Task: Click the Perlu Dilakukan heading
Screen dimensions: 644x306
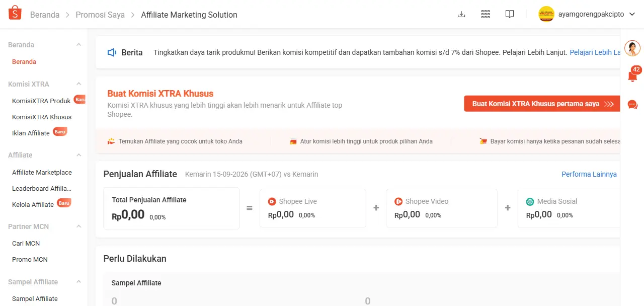Action: coord(135,259)
